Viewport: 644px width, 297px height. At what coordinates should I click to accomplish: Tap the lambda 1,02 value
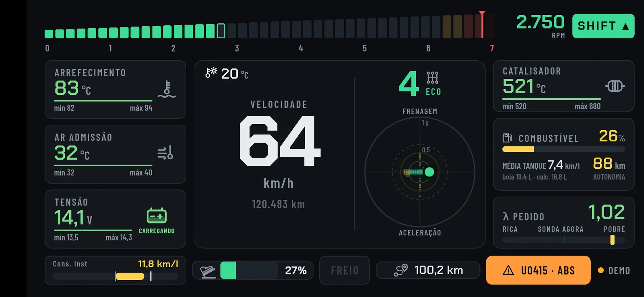point(607,212)
